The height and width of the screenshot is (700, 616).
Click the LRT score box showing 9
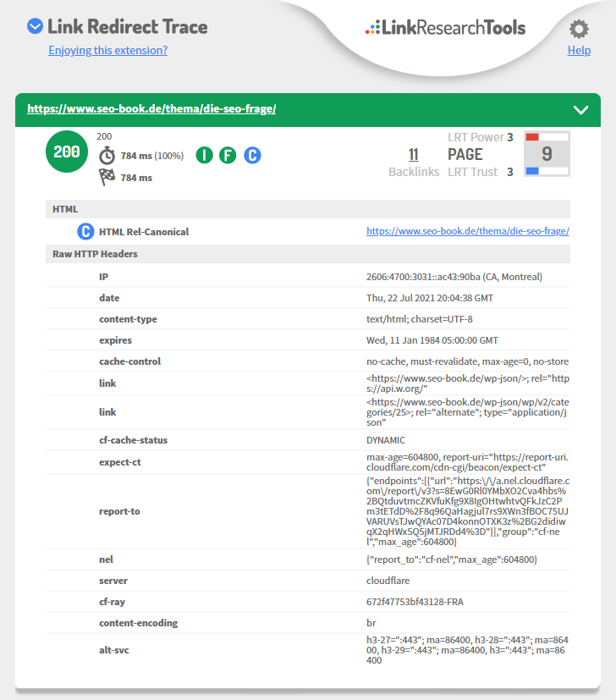[547, 154]
